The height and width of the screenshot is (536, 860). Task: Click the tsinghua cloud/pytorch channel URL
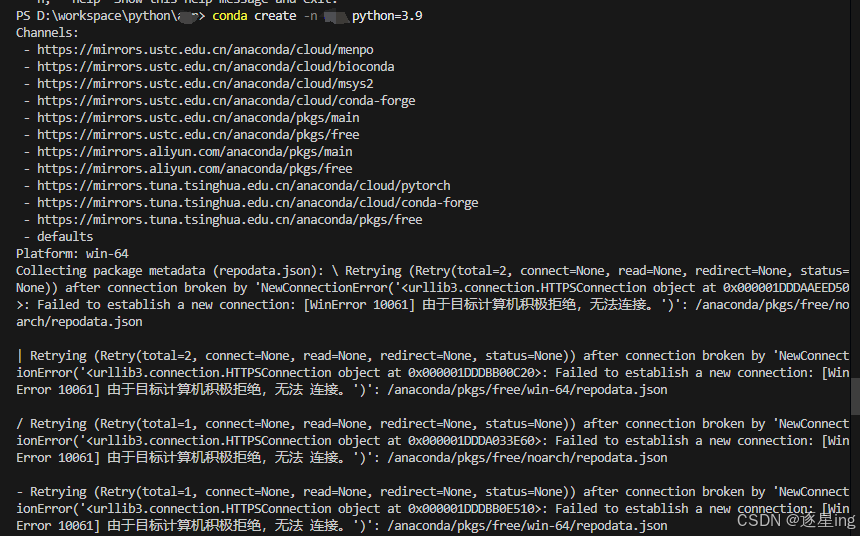pos(244,186)
